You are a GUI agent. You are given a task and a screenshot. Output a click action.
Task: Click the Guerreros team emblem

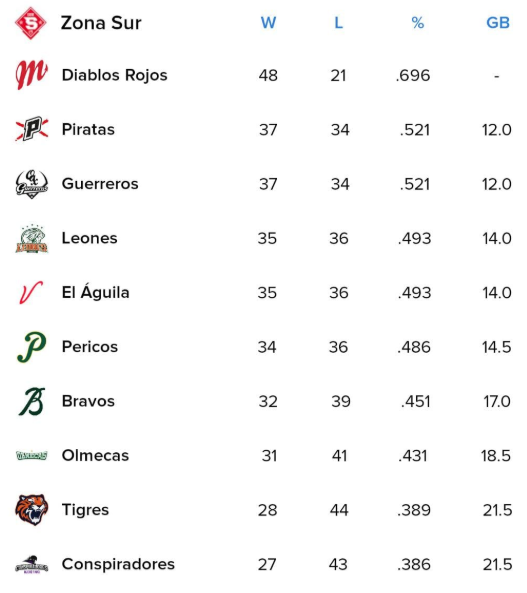coord(32,184)
